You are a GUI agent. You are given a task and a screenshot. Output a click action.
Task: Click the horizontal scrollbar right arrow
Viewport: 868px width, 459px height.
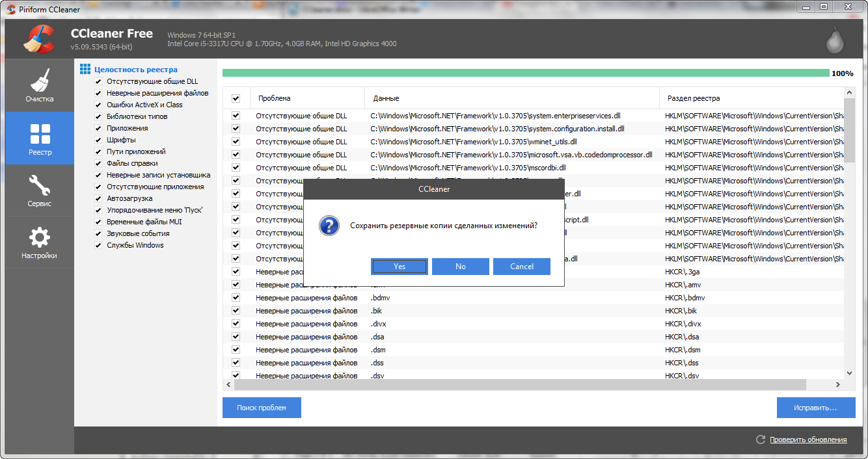839,384
